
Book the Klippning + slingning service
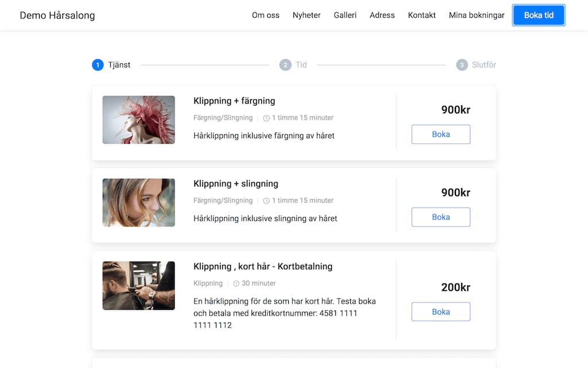[x=440, y=217]
